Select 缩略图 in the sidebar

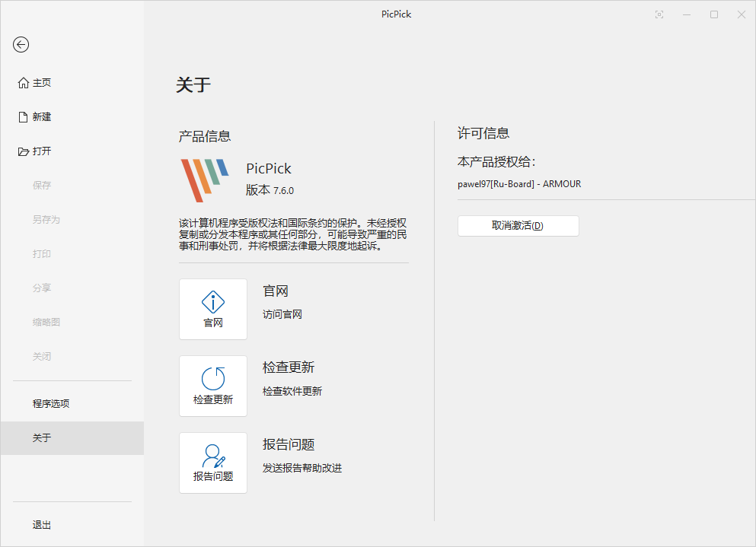[x=72, y=323]
